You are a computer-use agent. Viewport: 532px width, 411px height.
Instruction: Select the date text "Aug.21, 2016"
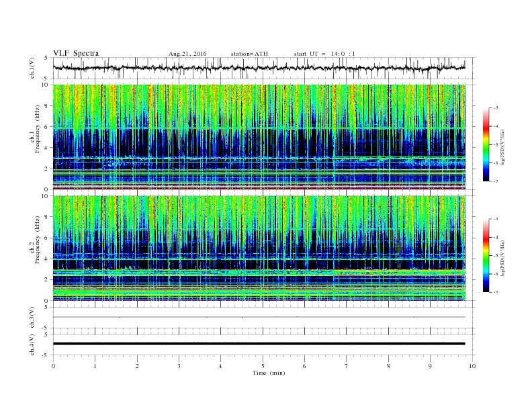(x=187, y=54)
